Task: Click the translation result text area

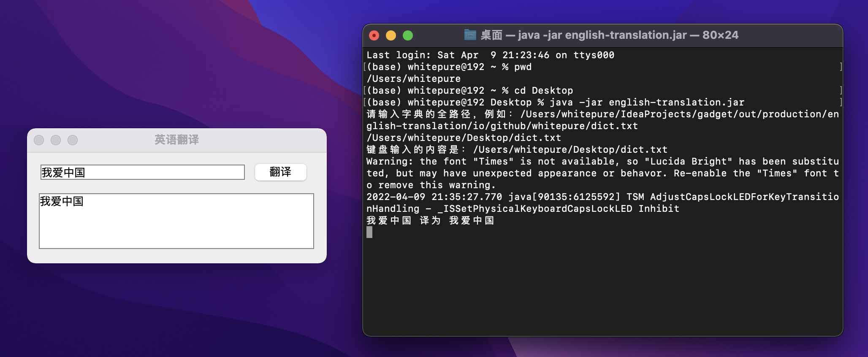Action: coord(176,221)
